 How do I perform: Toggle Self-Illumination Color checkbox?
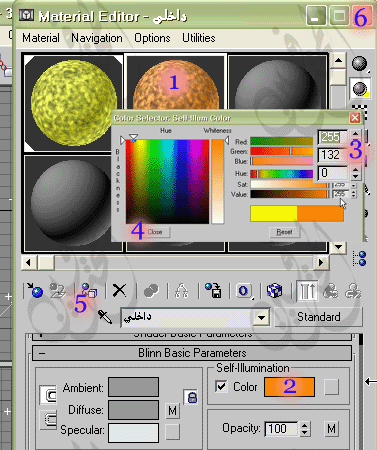click(x=221, y=387)
